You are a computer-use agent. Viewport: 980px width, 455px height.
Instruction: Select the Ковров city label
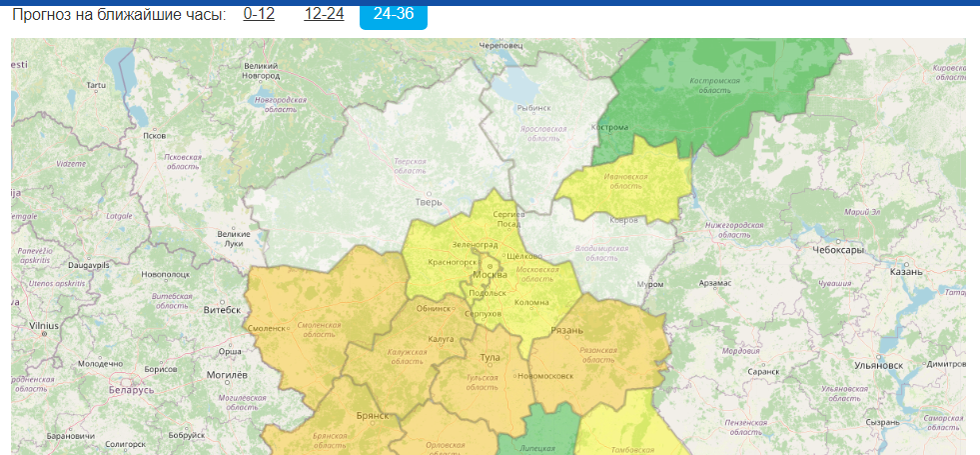tap(623, 220)
